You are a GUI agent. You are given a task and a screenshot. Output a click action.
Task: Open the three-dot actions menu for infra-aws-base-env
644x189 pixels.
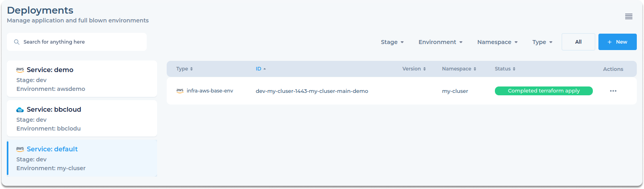coord(613,91)
